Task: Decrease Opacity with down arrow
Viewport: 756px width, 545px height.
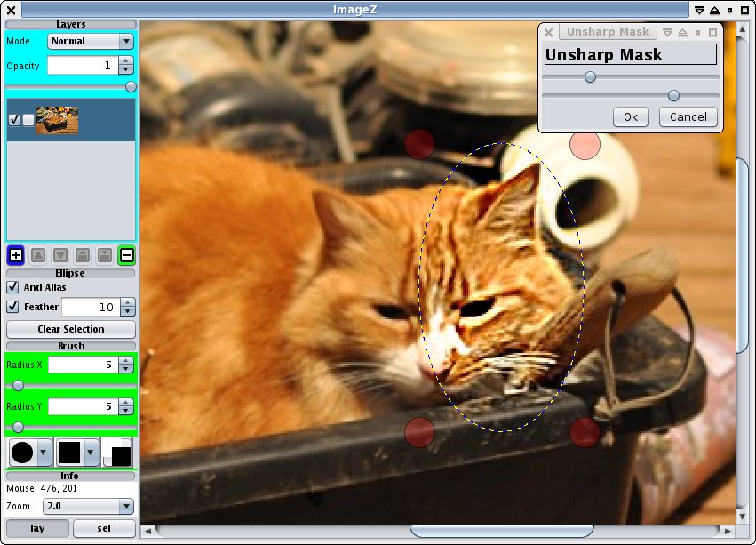Action: [x=126, y=69]
